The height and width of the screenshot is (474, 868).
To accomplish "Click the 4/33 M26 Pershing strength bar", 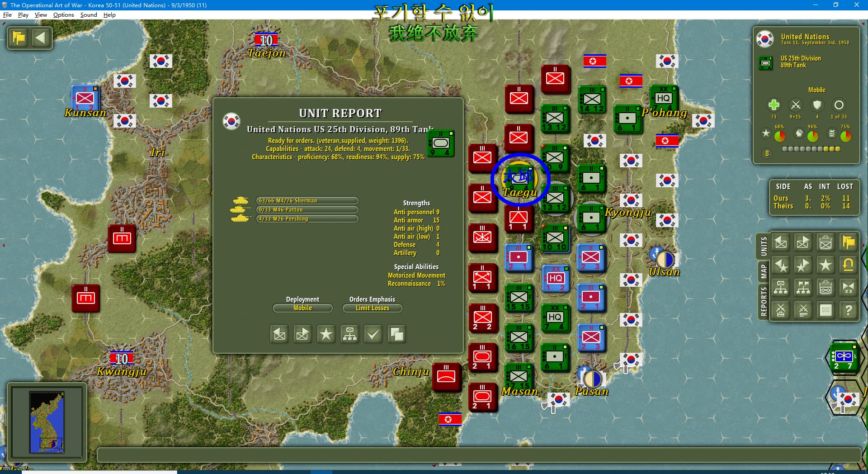I will click(307, 218).
